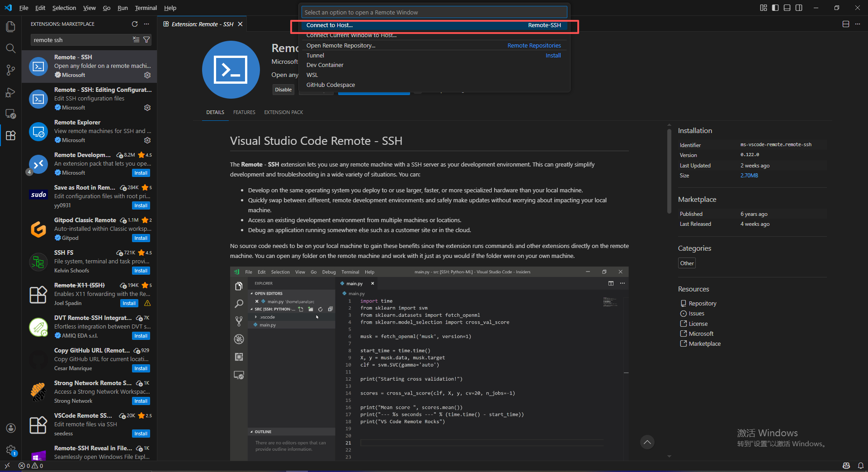Toggle the bottom Panel visibility

click(x=787, y=8)
